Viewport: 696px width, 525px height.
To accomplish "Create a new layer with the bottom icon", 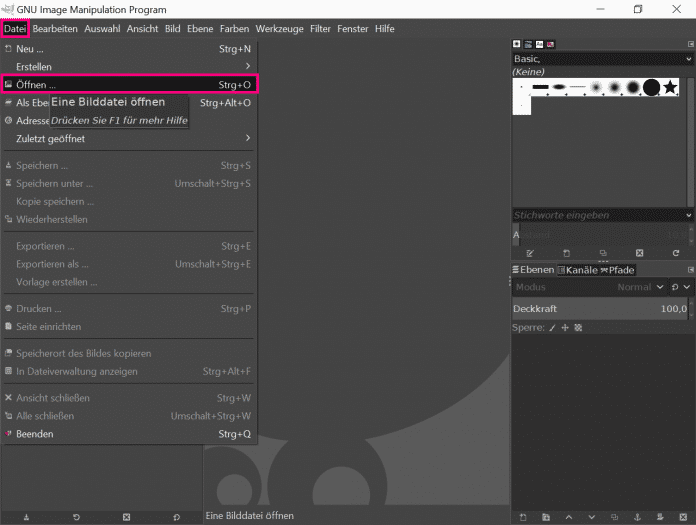I will point(522,517).
